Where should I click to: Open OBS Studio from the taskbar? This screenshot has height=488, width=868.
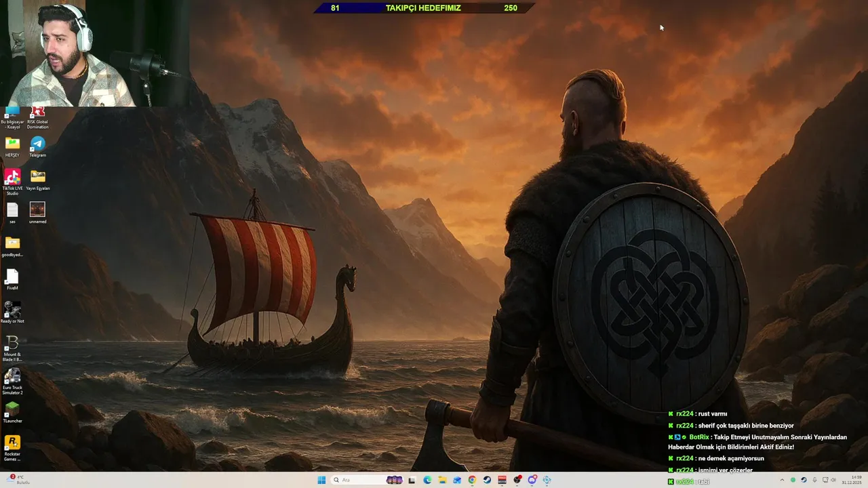click(517, 480)
